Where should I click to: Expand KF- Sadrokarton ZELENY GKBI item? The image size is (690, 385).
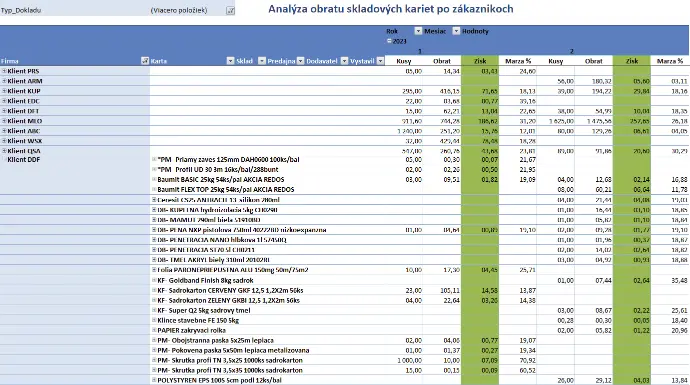tap(154, 300)
